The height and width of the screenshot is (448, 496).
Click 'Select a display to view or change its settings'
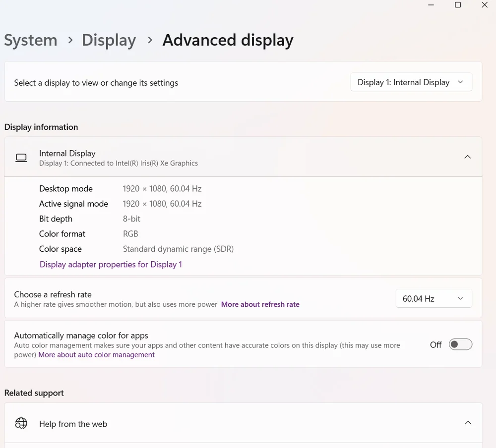click(96, 83)
